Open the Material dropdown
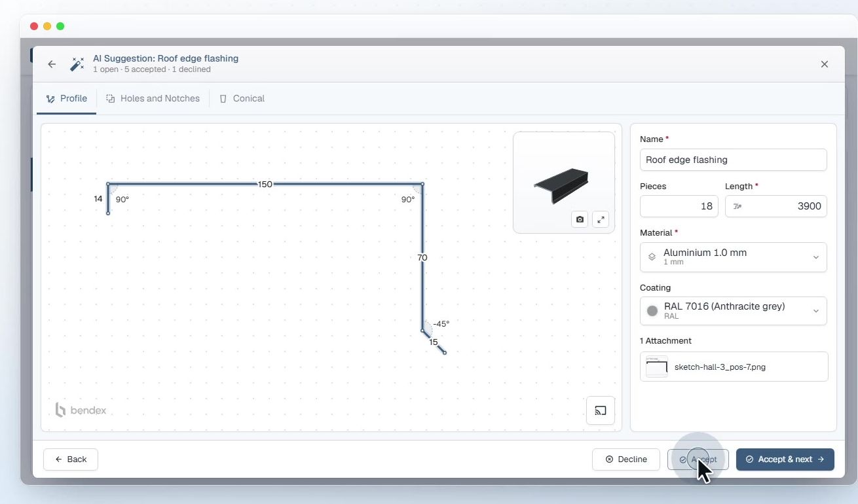Image resolution: width=858 pixels, height=504 pixels. point(733,257)
